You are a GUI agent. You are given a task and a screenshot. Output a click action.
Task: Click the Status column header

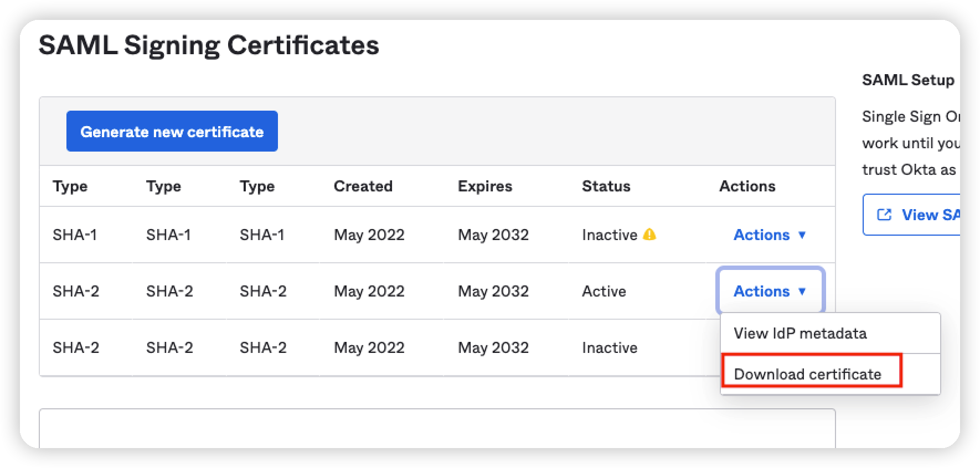click(x=606, y=186)
